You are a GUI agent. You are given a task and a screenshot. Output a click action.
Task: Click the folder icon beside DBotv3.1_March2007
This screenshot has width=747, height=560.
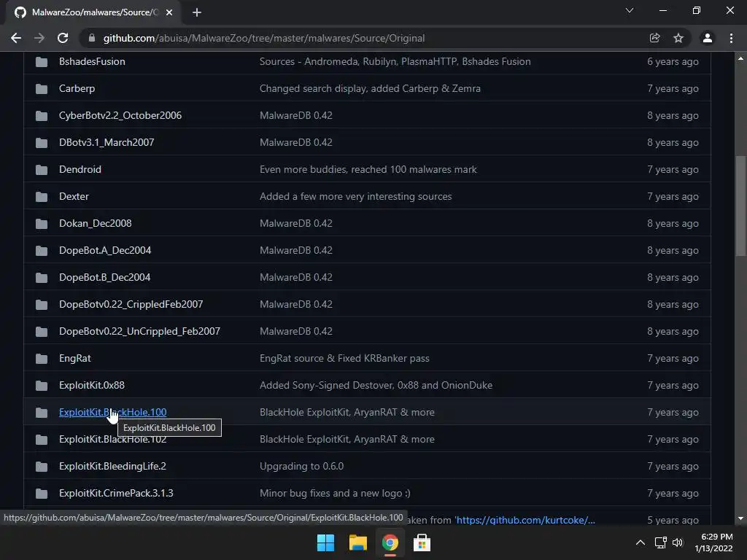click(x=42, y=142)
